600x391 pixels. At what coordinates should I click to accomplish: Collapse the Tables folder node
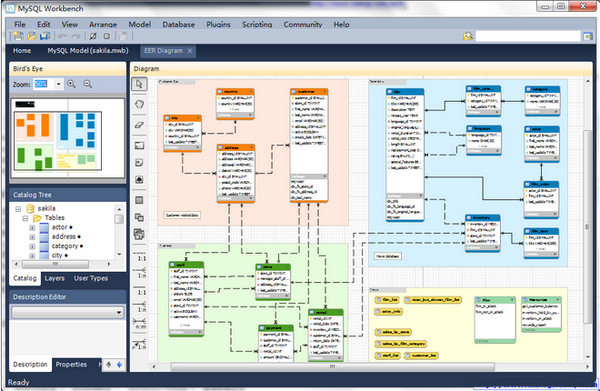click(x=25, y=218)
